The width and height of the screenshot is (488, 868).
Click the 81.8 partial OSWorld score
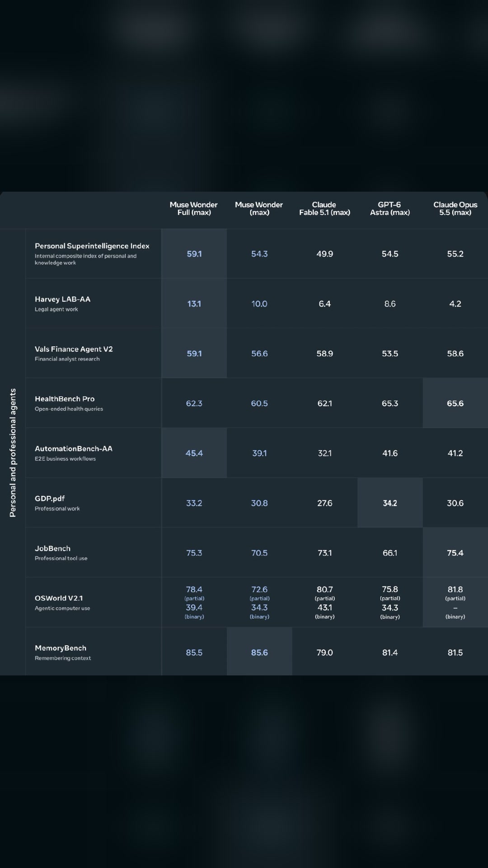coord(455,590)
